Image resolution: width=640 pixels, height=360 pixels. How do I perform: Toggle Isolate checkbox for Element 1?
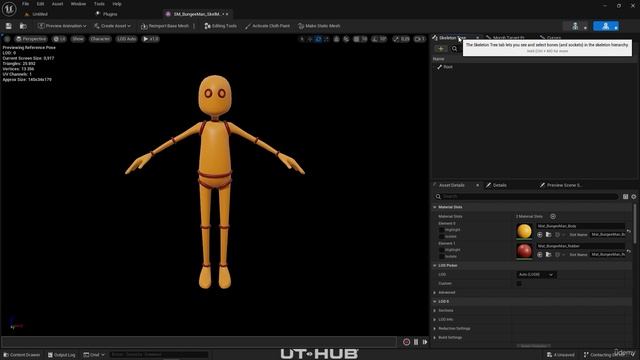(442, 256)
